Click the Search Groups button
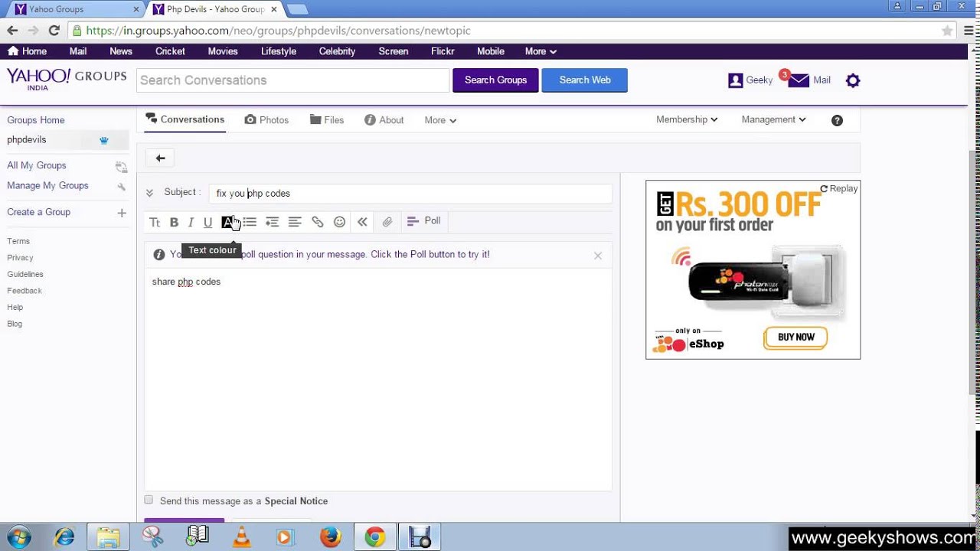Screen dimensions: 980x551 (495, 80)
